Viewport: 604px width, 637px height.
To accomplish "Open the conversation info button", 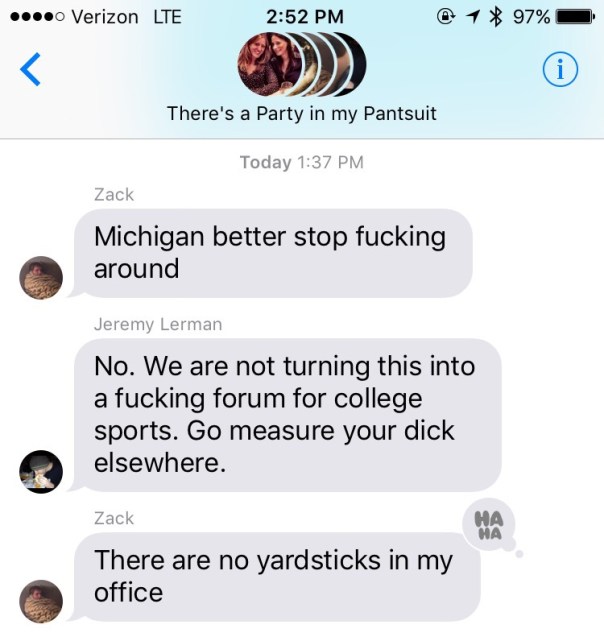I will pyautogui.click(x=560, y=69).
